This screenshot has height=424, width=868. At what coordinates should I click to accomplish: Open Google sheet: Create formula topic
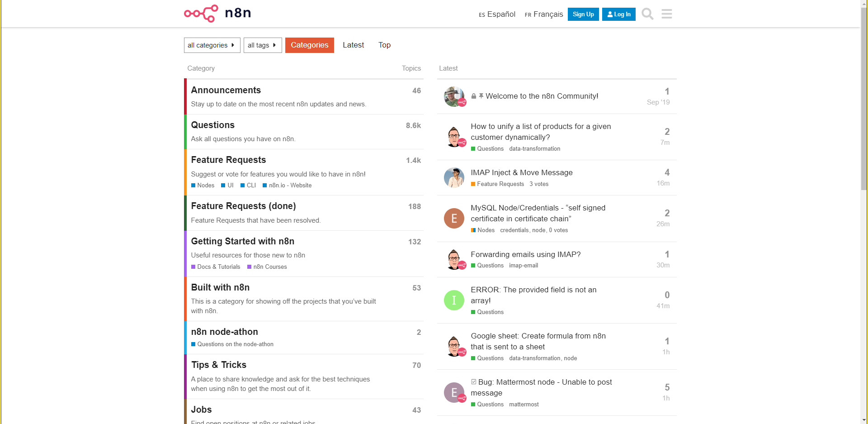(538, 341)
